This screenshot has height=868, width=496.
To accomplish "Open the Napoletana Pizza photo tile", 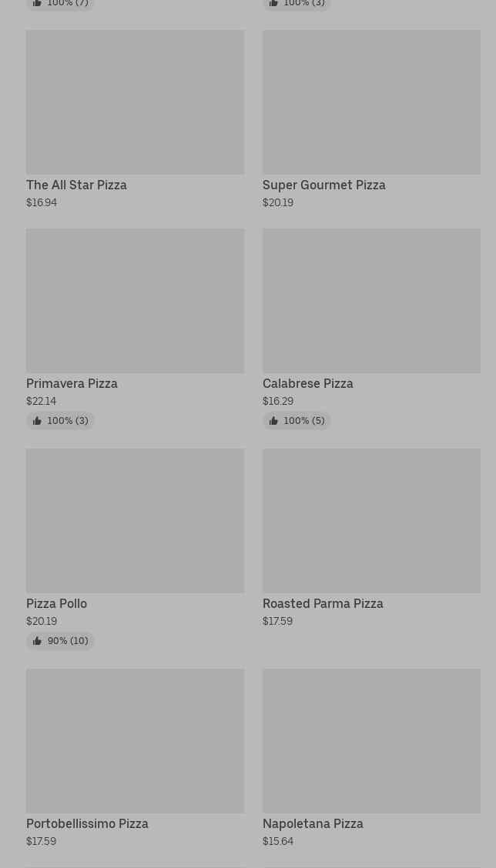I will [x=371, y=741].
